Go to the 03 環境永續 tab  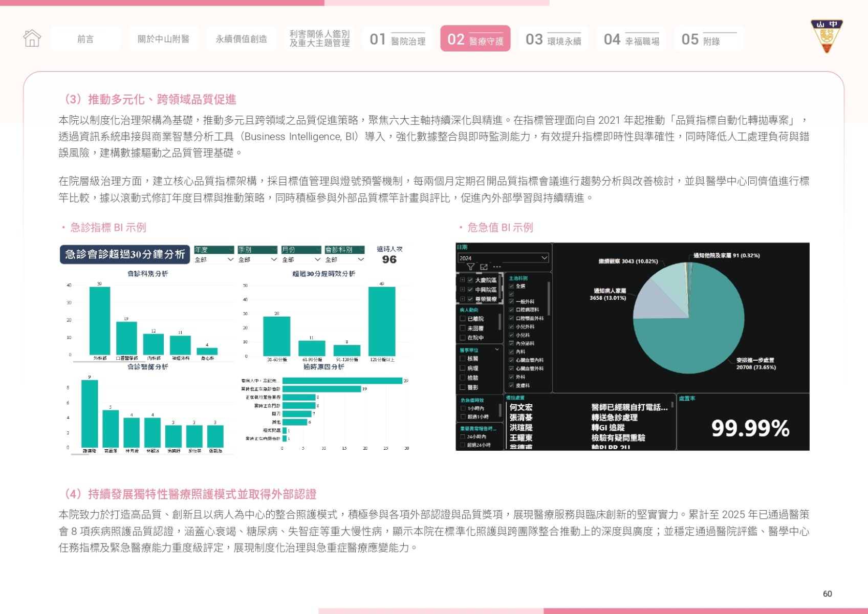[553, 39]
